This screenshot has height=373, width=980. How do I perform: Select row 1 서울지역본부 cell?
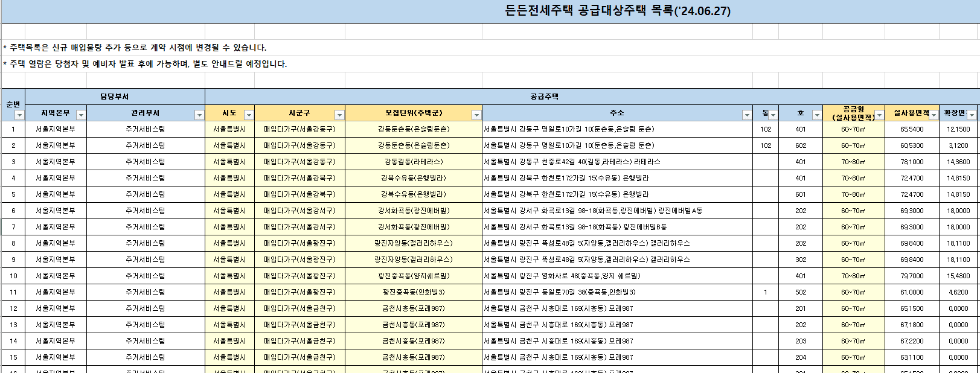pos(56,129)
